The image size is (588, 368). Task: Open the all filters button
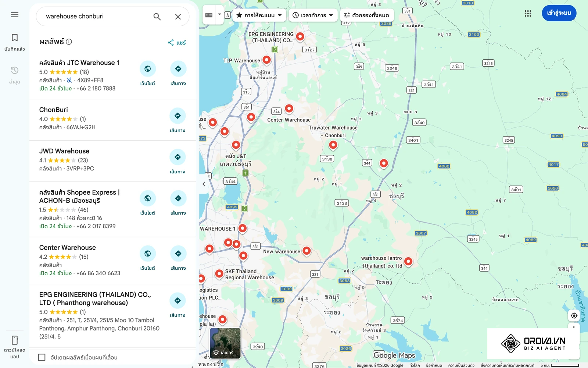367,15
